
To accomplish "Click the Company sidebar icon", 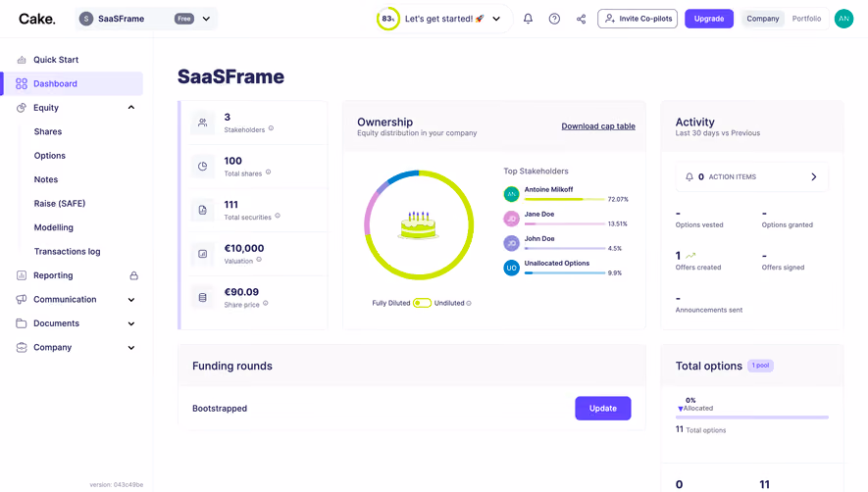I will coord(22,348).
